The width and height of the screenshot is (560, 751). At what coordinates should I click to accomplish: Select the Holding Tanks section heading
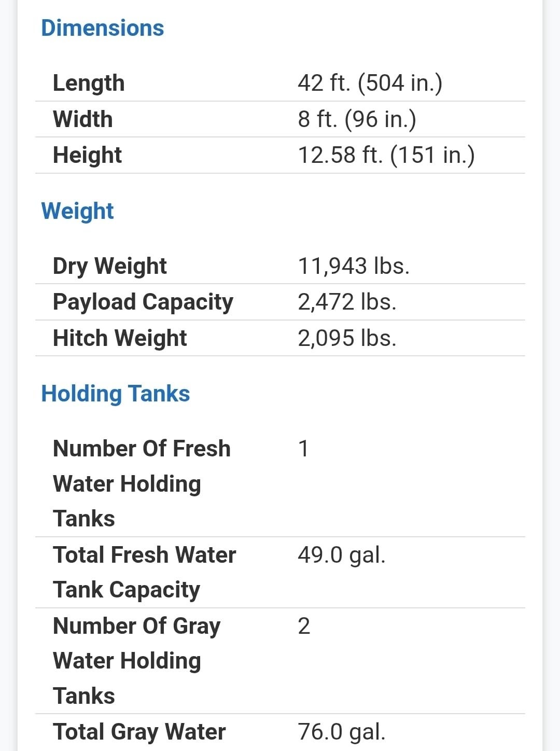pos(115,394)
